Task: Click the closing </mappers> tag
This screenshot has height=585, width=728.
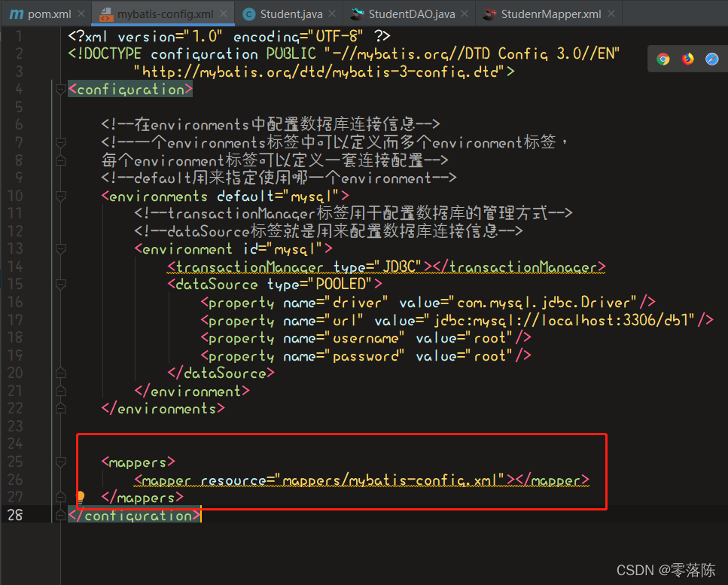Action: pos(142,497)
